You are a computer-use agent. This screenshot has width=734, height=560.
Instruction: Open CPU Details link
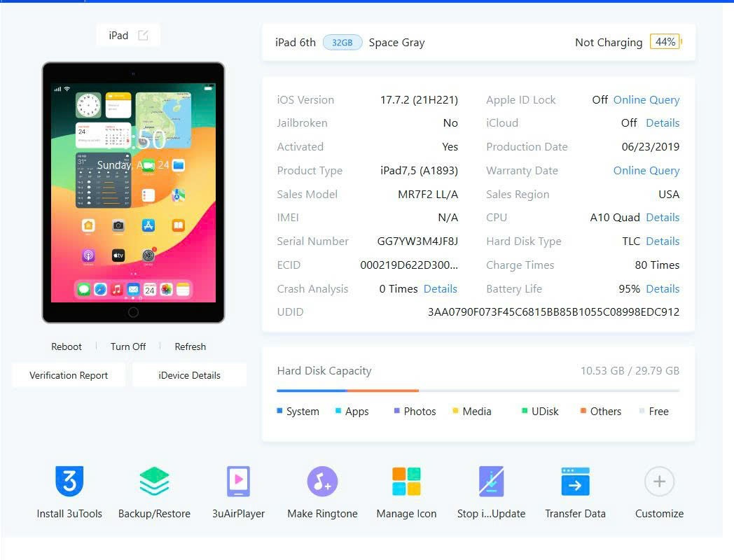(663, 218)
